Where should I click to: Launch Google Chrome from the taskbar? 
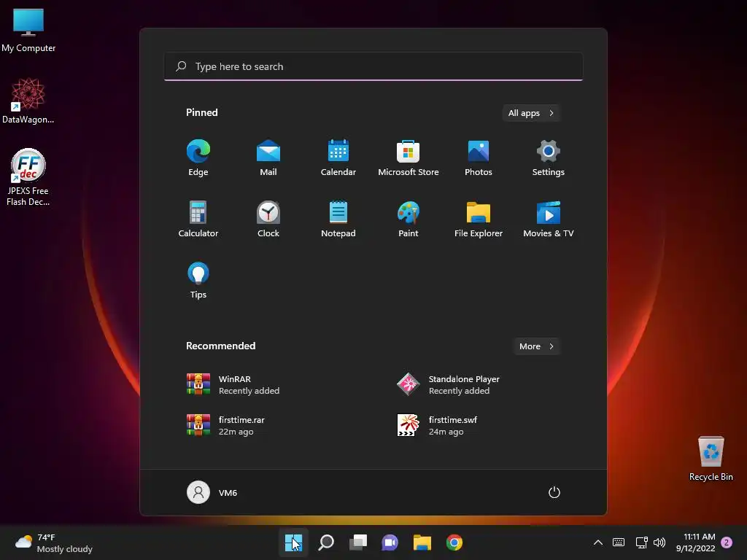[454, 542]
